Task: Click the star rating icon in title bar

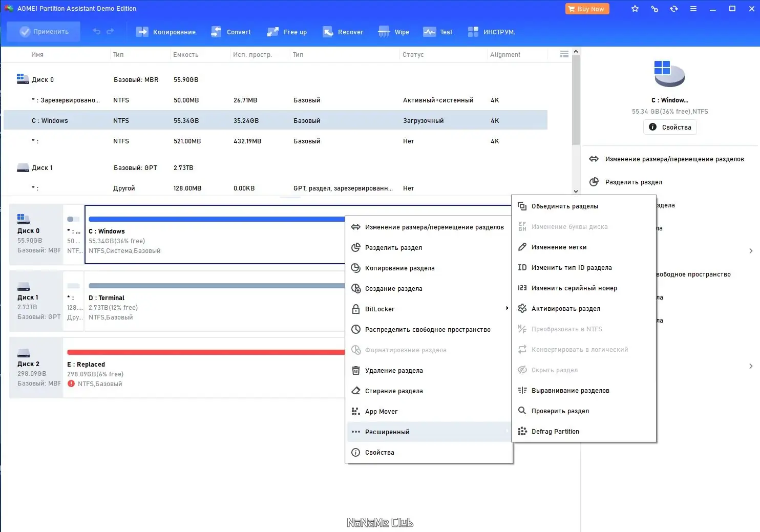Action: point(635,8)
